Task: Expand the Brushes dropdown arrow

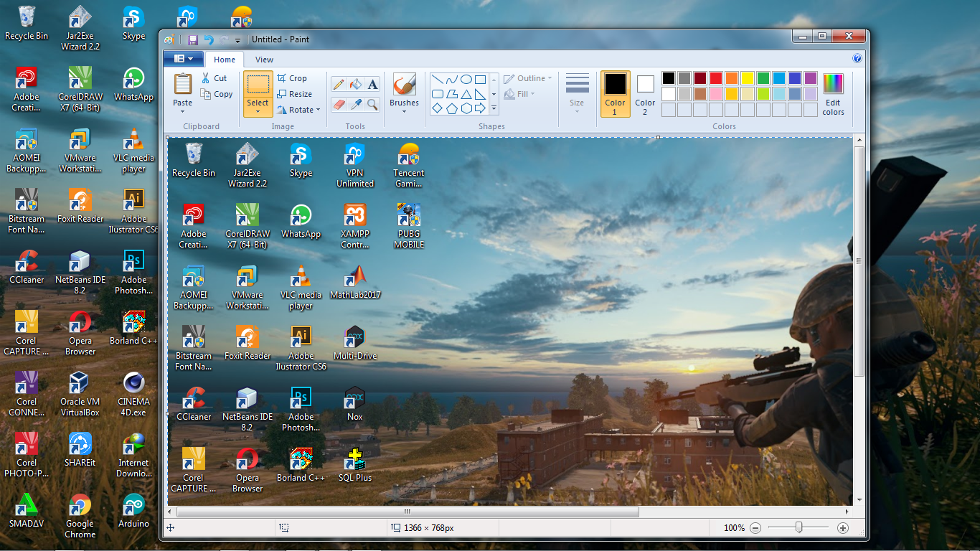Action: click(x=404, y=112)
